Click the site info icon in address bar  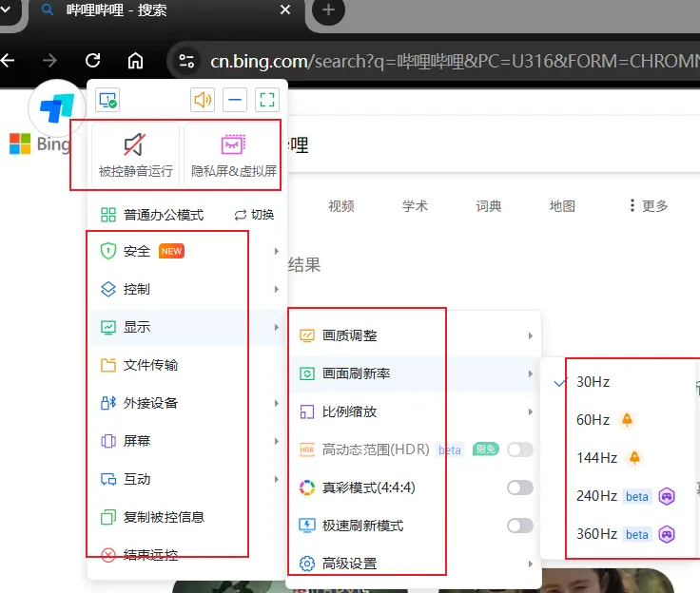186,60
